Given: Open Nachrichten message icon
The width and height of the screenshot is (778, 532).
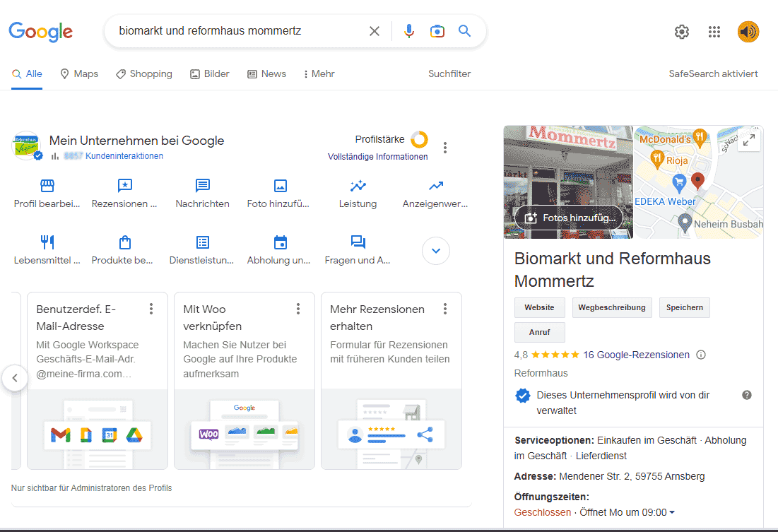Looking at the screenshot, I should (202, 186).
